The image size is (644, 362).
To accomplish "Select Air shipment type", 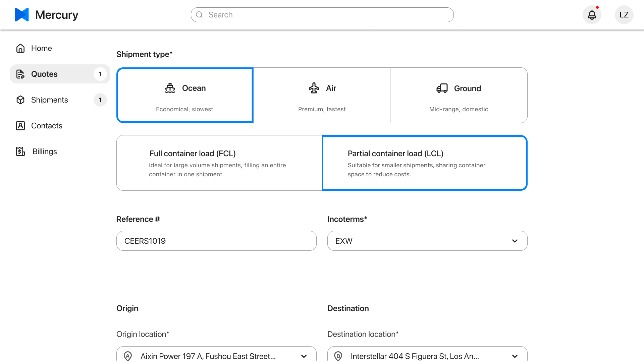I will click(x=322, y=95).
